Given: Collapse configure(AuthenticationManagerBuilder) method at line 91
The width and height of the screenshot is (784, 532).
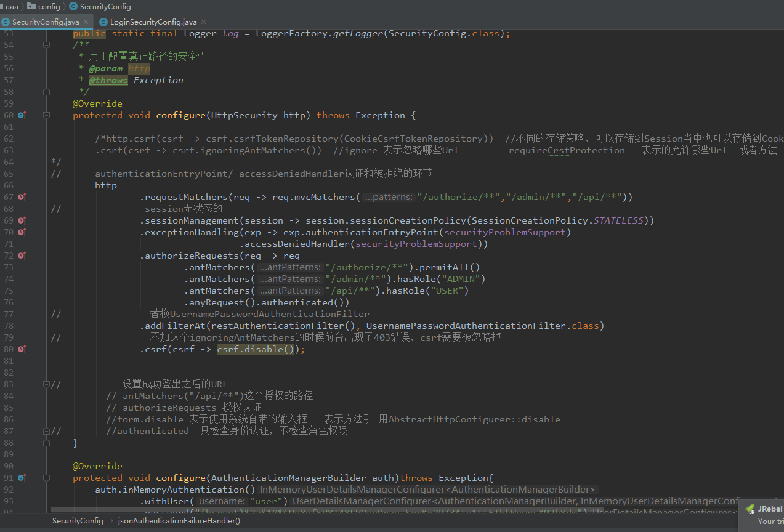Looking at the screenshot, I should pyautogui.click(x=46, y=478).
